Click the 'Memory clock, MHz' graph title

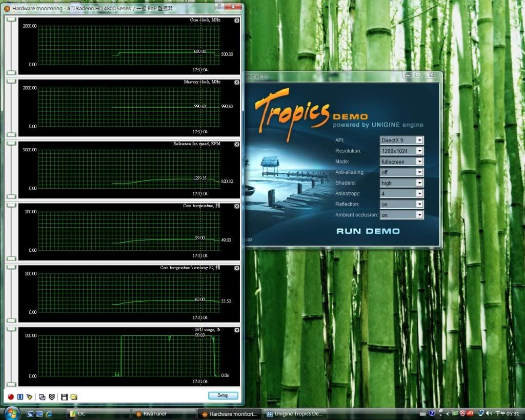(x=202, y=82)
